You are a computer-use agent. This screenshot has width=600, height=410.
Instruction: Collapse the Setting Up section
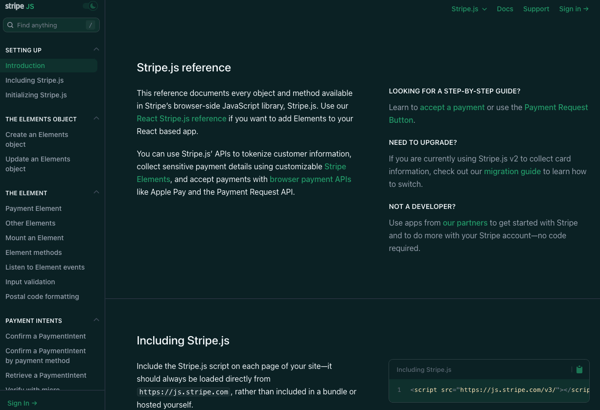[x=96, y=49]
